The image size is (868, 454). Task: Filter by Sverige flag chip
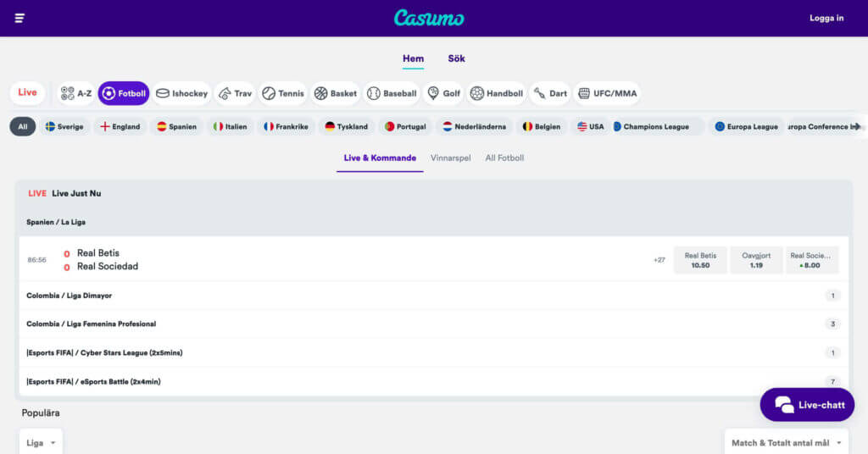(x=64, y=127)
